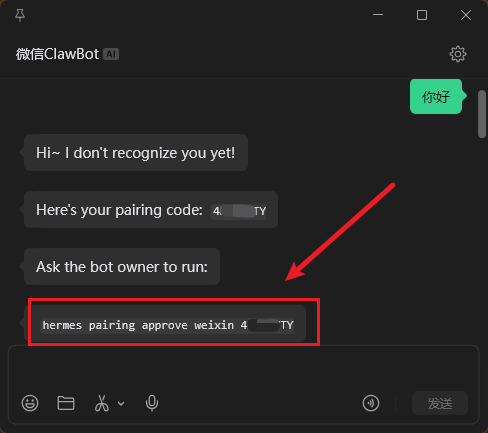Image resolution: width=488 pixels, height=433 pixels.
Task: Start voice input with microphone icon
Action: [x=152, y=403]
